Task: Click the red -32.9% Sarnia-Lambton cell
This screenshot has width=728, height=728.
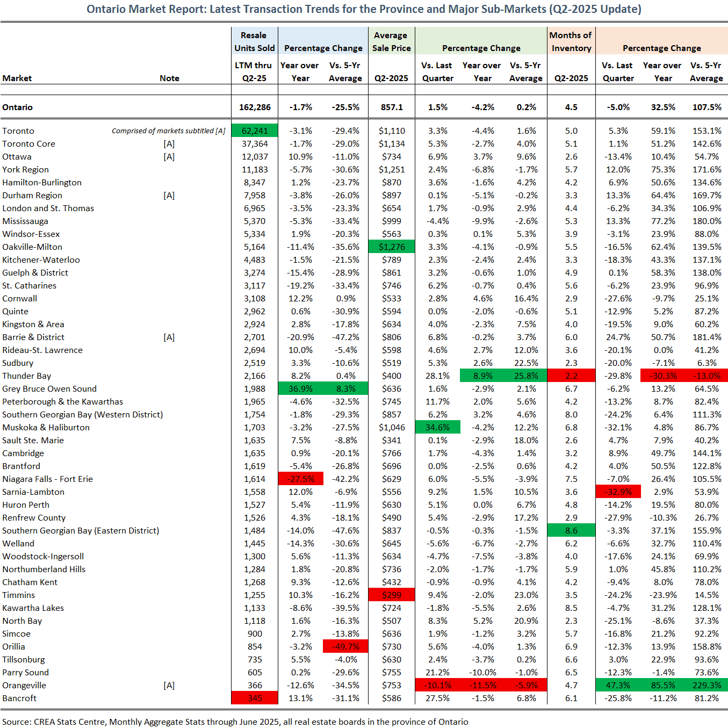Action: 618,492
